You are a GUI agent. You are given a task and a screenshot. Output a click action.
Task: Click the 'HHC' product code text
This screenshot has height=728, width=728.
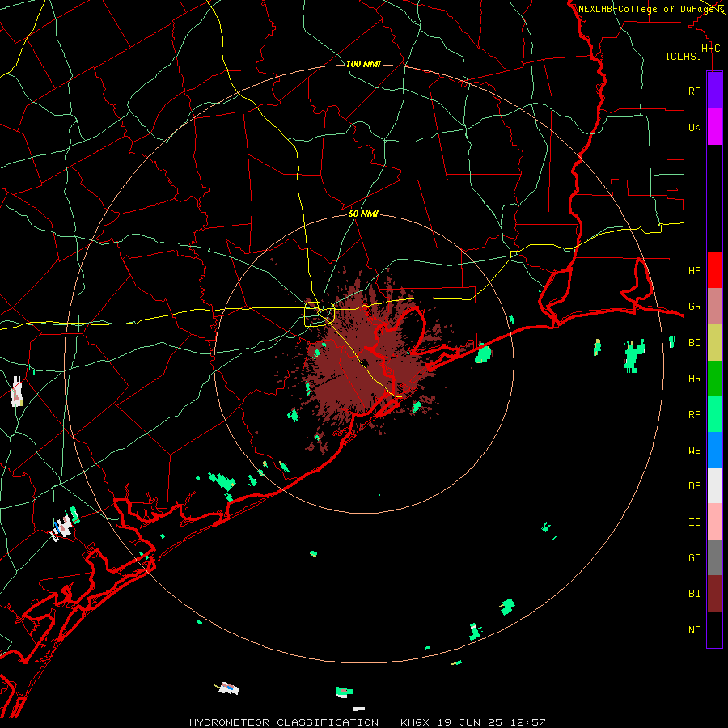pyautogui.click(x=710, y=49)
